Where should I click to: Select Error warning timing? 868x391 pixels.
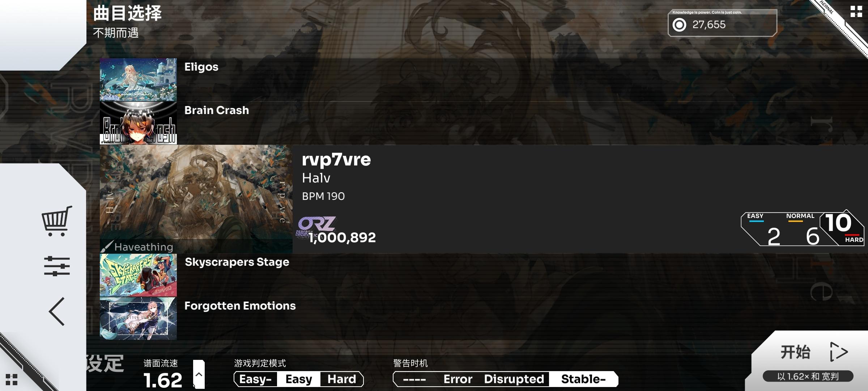(x=458, y=379)
